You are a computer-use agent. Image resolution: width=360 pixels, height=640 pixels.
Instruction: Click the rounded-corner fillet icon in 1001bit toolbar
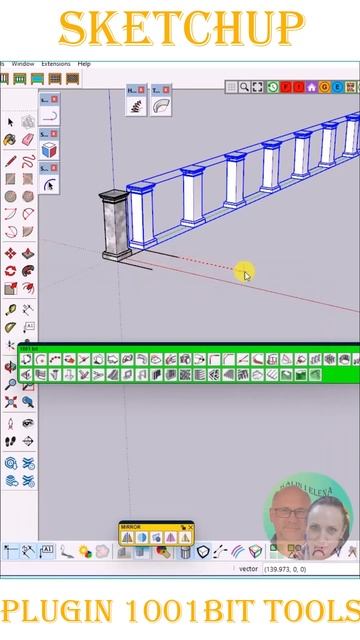(x=214, y=359)
